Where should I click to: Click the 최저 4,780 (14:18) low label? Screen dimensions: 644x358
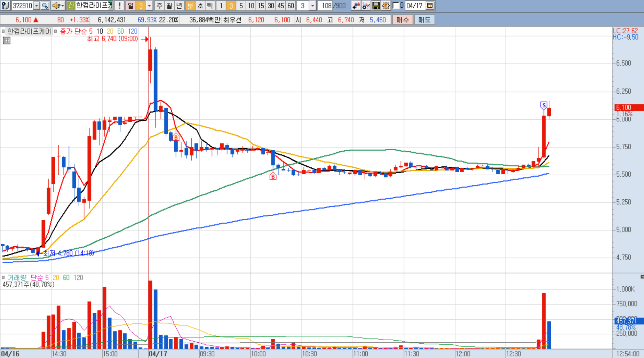point(69,253)
